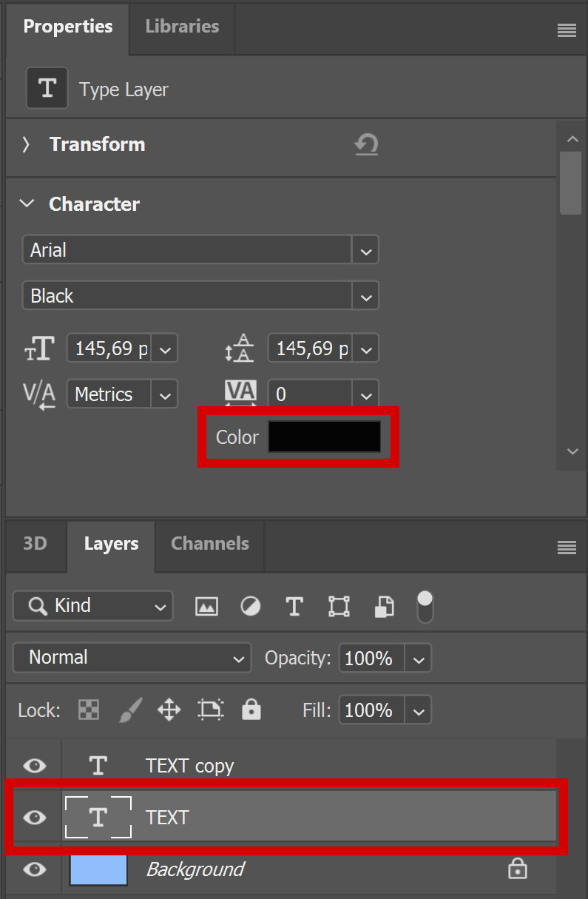588x899 pixels.
Task: Click the Background layer thumbnail
Action: 98,869
